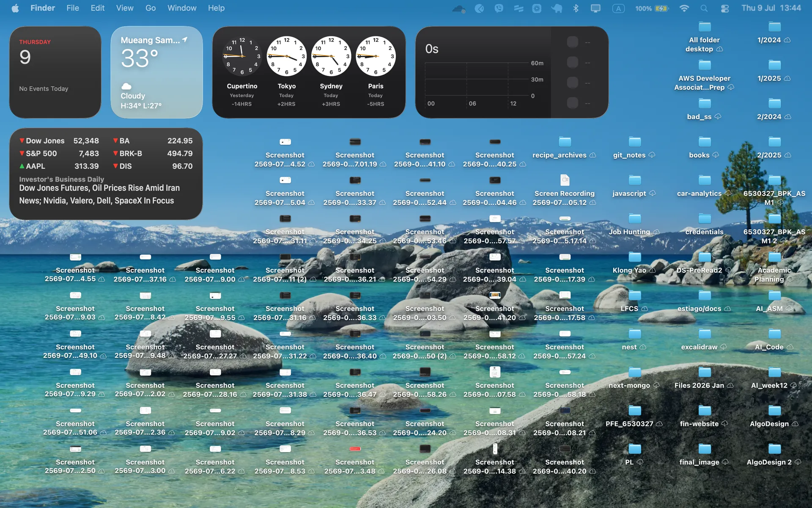Select the PFE_6530327 folder icon
Viewport: 812px width, 508px height.
coord(634,410)
